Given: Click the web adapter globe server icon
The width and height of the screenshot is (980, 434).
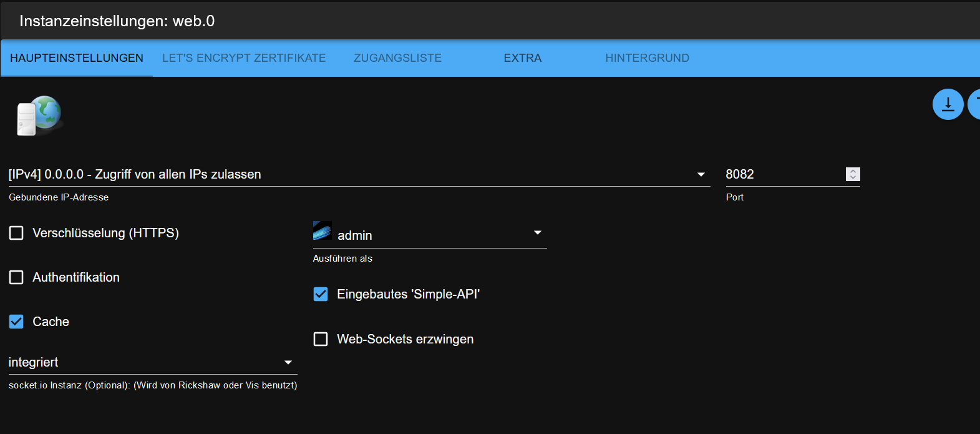Looking at the screenshot, I should tap(39, 116).
